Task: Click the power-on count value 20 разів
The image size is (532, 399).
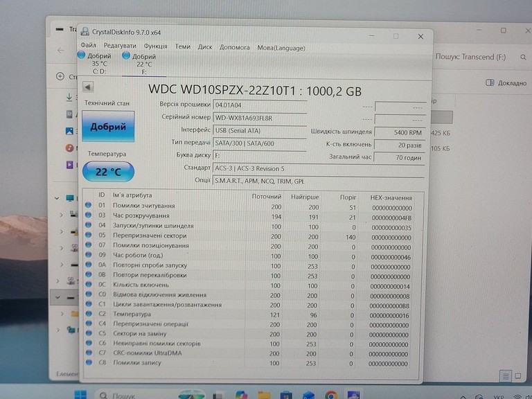Action: click(399, 145)
